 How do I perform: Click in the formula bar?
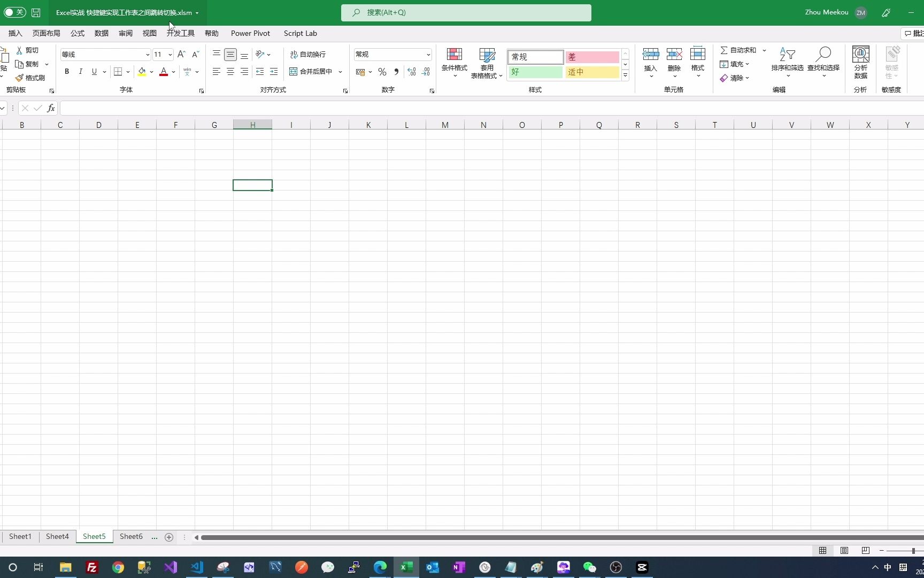pos(492,108)
